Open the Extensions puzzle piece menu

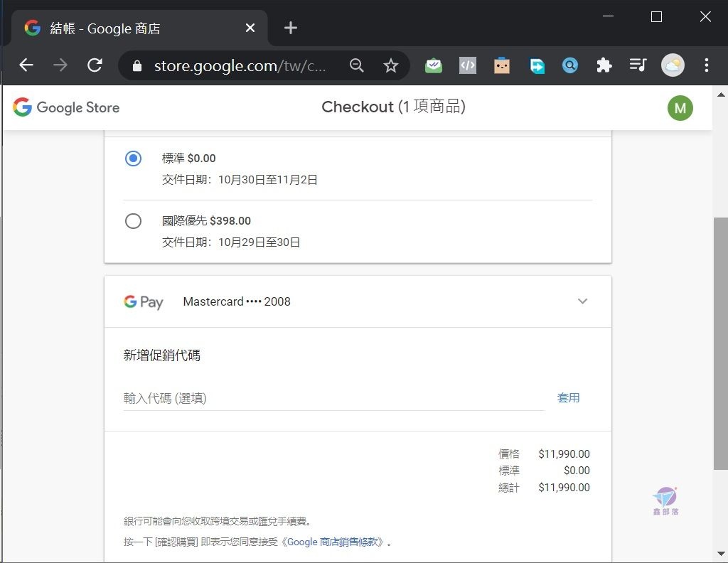(604, 65)
